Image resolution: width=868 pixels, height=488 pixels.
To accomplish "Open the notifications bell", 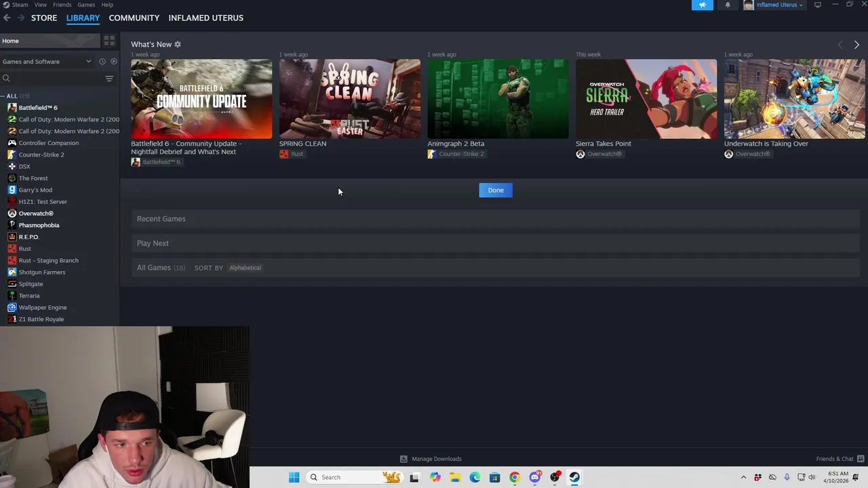I will (x=728, y=5).
